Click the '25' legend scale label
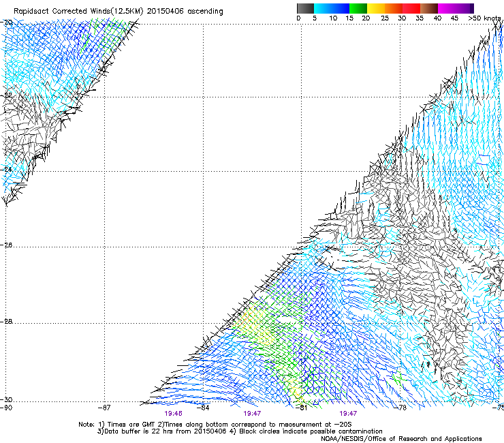The height and width of the screenshot is (443, 504). pos(385,18)
